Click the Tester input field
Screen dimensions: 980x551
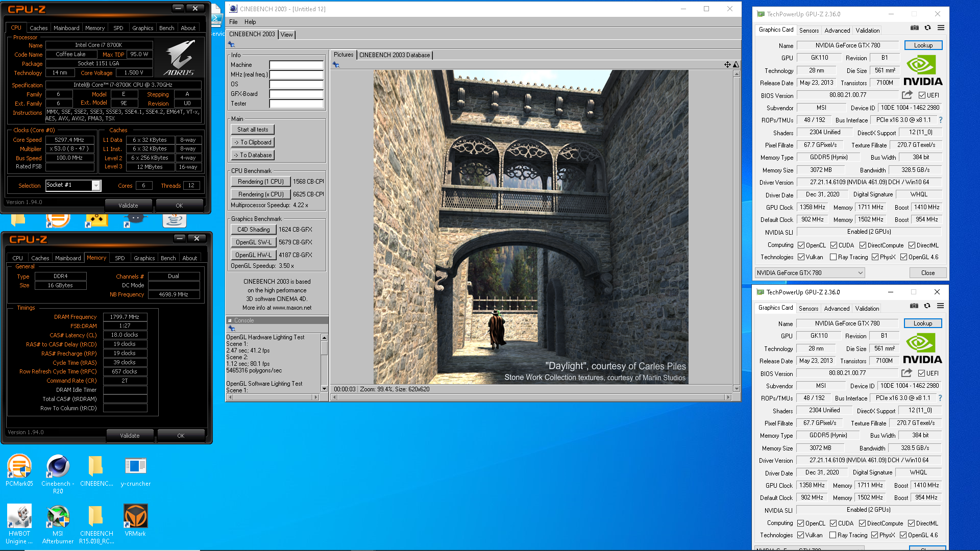[296, 104]
